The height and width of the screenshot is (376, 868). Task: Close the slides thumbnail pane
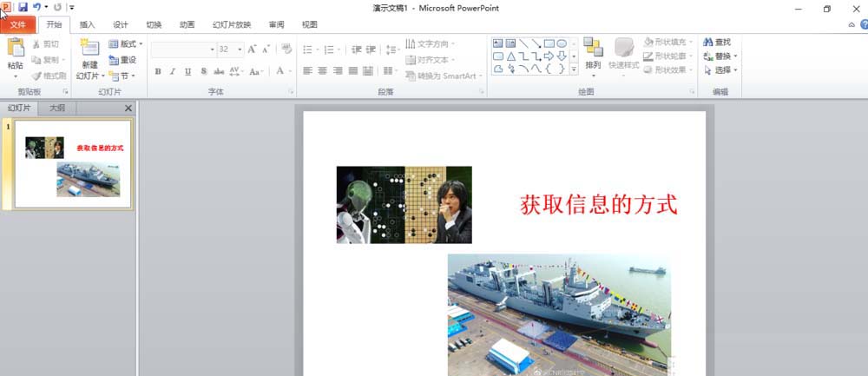tap(128, 108)
